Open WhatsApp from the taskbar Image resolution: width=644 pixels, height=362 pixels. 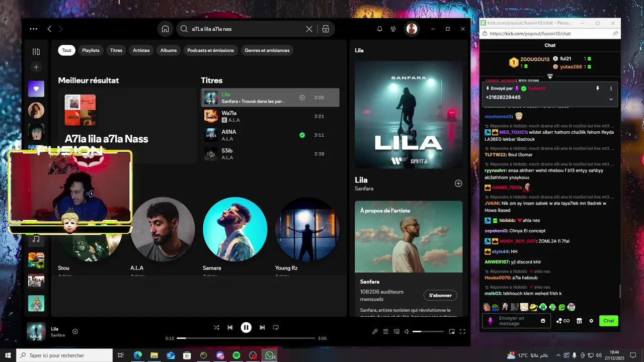pyautogui.click(x=270, y=355)
